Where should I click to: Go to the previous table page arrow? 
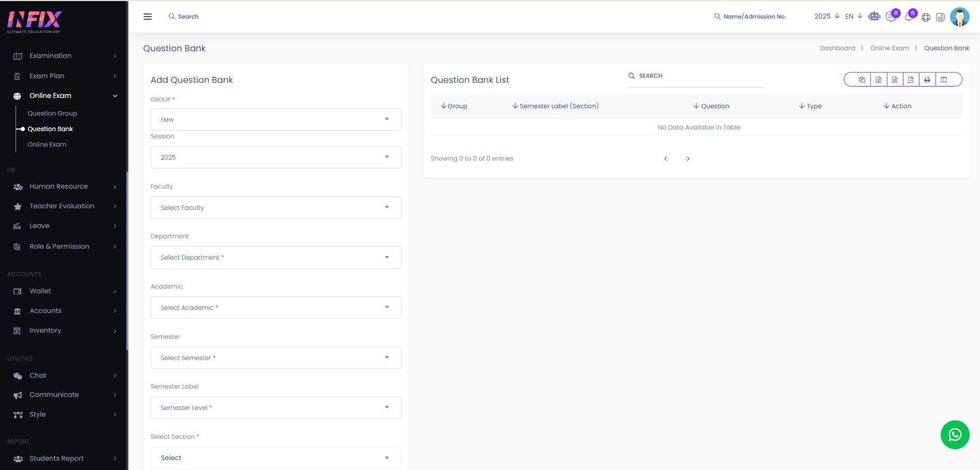666,159
